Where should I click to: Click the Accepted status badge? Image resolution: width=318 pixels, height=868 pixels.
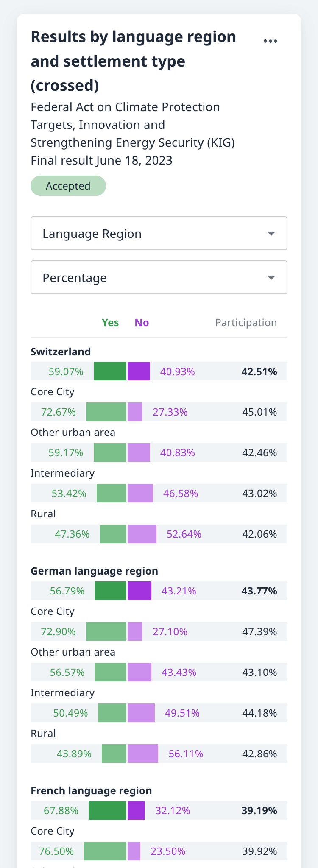[x=68, y=186]
